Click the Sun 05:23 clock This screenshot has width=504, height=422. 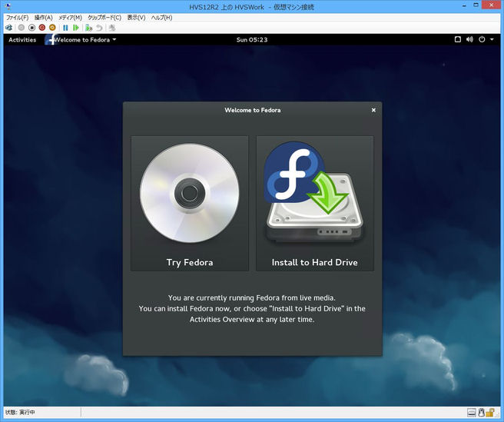252,40
